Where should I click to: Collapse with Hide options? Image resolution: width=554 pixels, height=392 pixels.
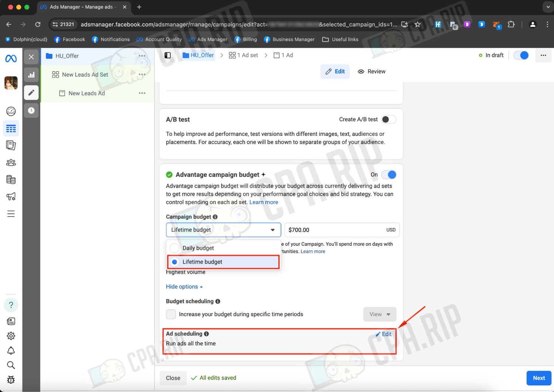point(184,287)
